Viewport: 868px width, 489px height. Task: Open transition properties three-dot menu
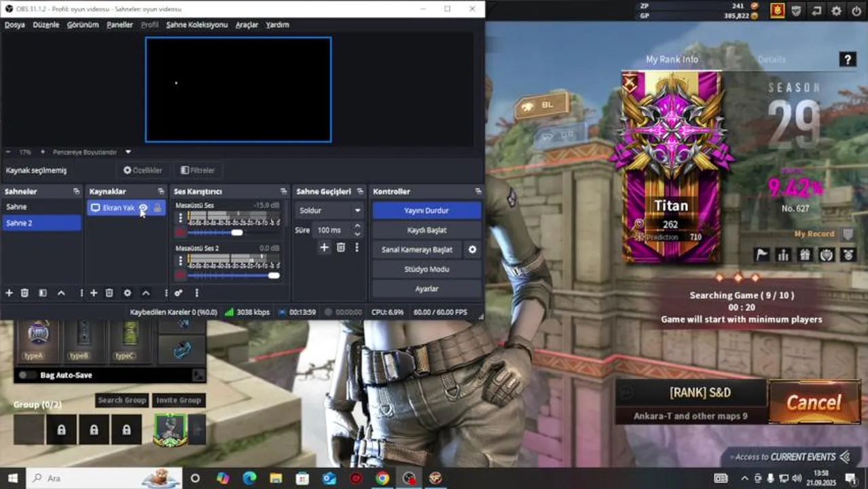point(357,248)
